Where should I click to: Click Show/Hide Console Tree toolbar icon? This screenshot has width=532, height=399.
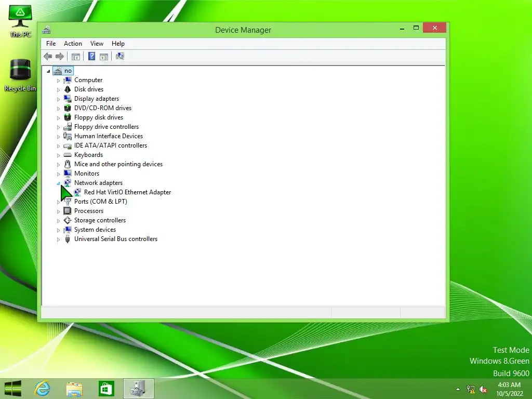(x=76, y=57)
